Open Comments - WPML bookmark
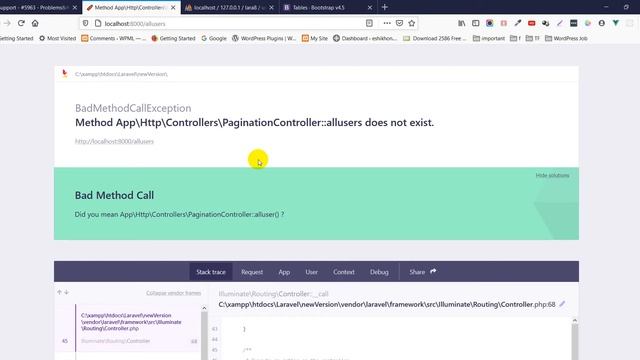 pyautogui.click(x=113, y=38)
